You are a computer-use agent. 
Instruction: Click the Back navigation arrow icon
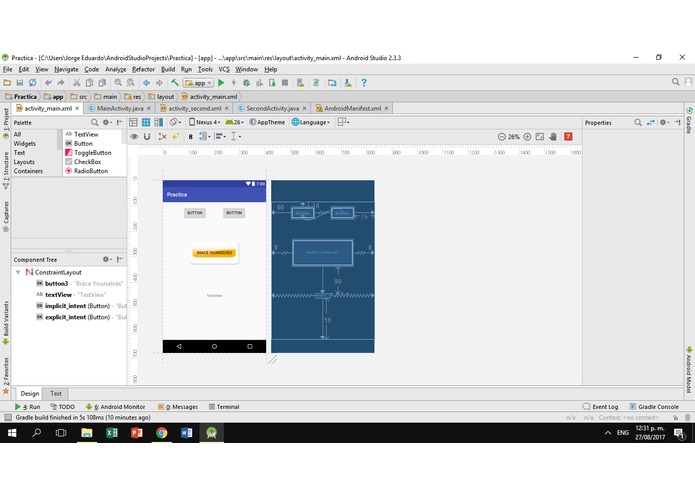tap(146, 82)
